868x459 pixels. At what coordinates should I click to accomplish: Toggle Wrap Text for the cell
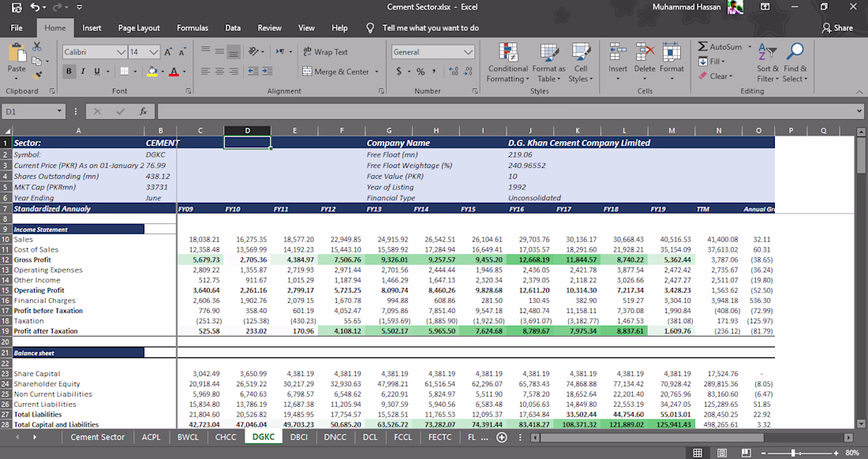click(325, 52)
